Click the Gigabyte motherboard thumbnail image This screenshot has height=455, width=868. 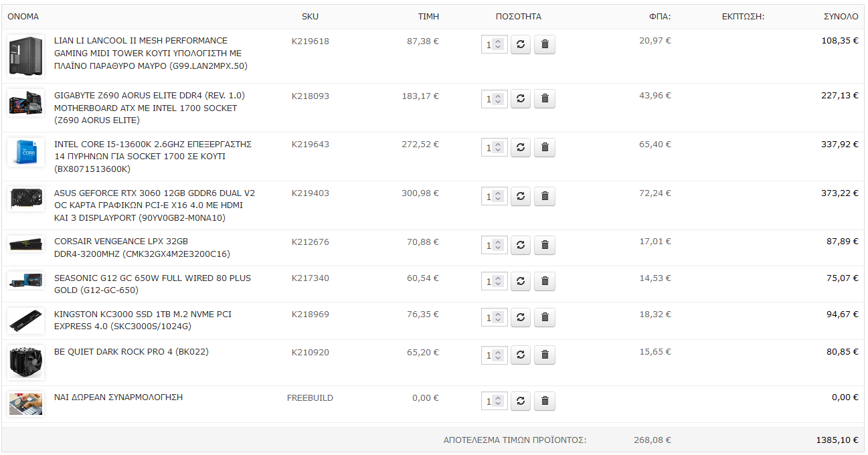click(x=26, y=103)
